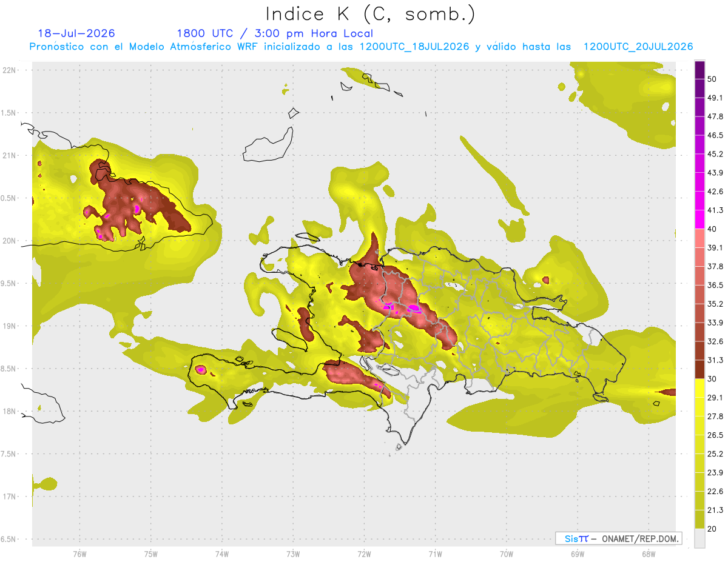Click the latitude label '22N'
The width and height of the screenshot is (728, 562).
10,70
